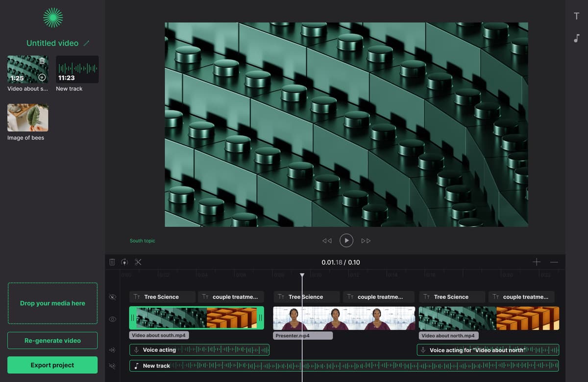Play the video preview

click(x=346, y=240)
